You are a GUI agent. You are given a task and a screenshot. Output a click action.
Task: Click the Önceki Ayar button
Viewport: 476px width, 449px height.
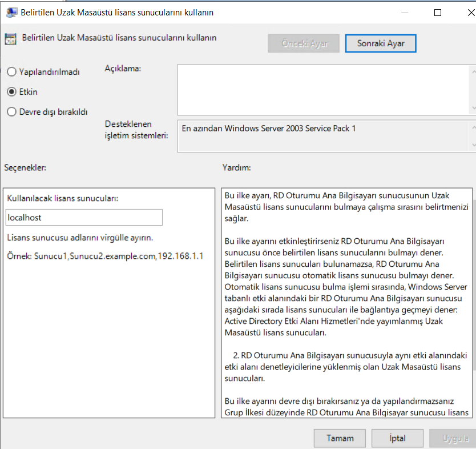pos(304,43)
